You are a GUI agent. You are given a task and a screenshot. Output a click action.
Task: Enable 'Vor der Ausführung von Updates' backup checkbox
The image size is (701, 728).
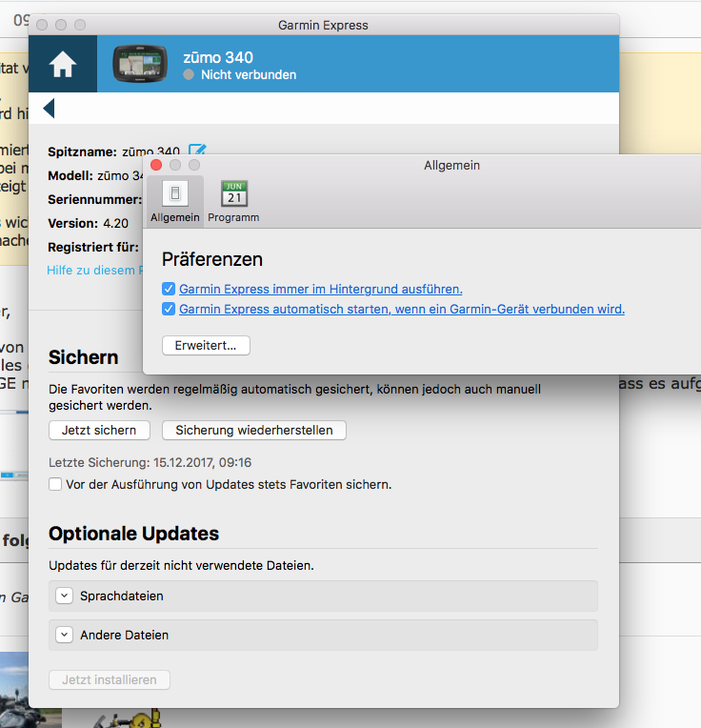pos(55,484)
